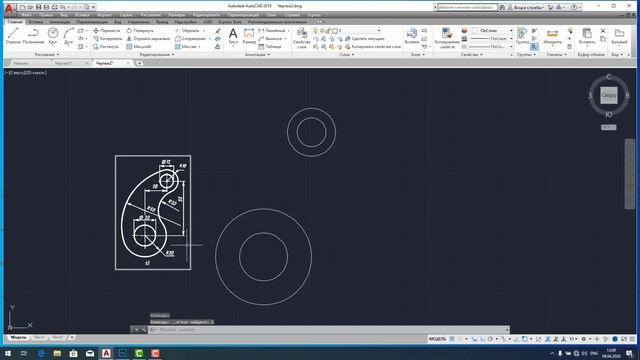Open the layer selection dropdown
This screenshot has height=360, width=640.
[x=347, y=31]
